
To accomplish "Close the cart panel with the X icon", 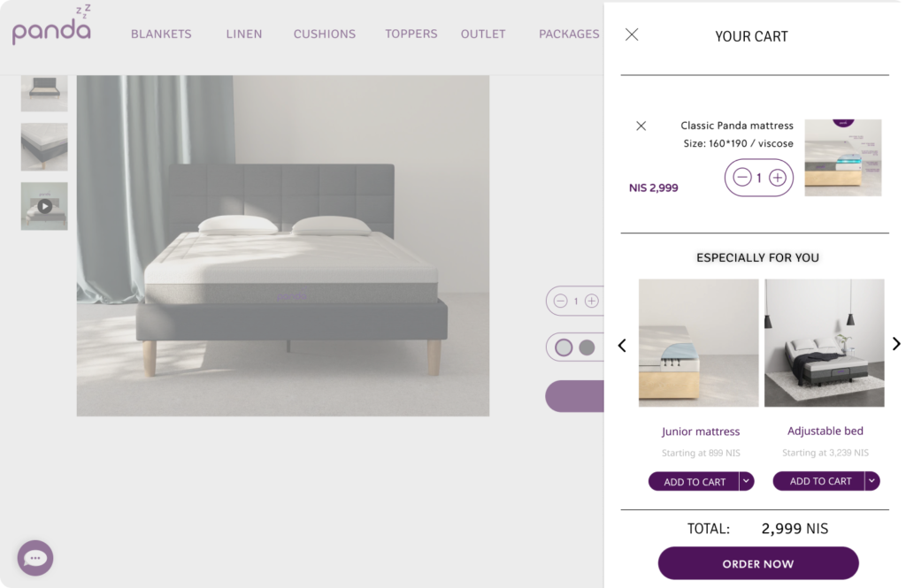I will (632, 34).
